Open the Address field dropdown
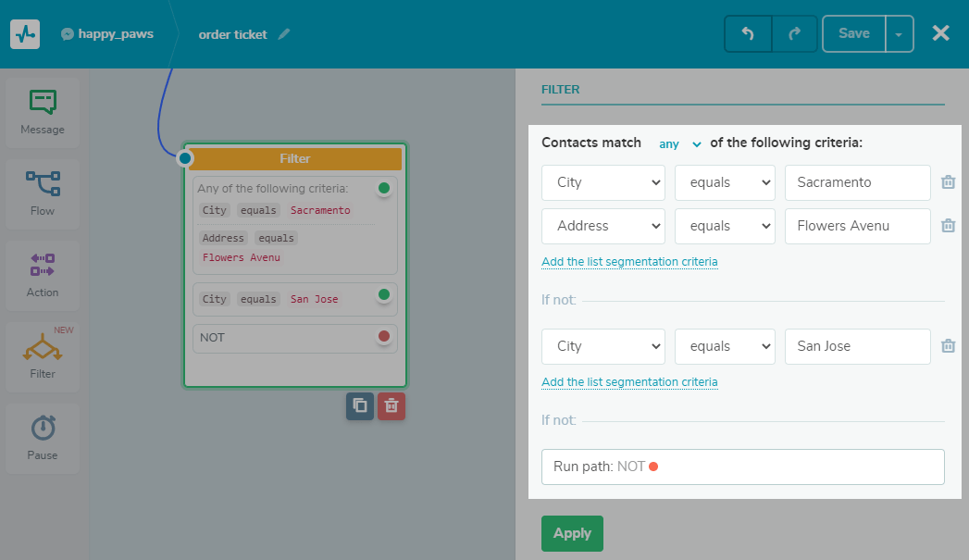The width and height of the screenshot is (969, 560). [x=603, y=226]
